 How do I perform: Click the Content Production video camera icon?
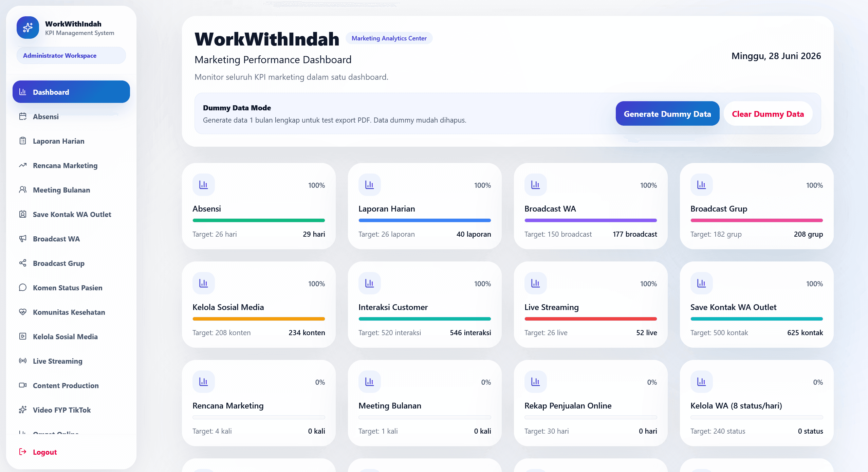23,385
